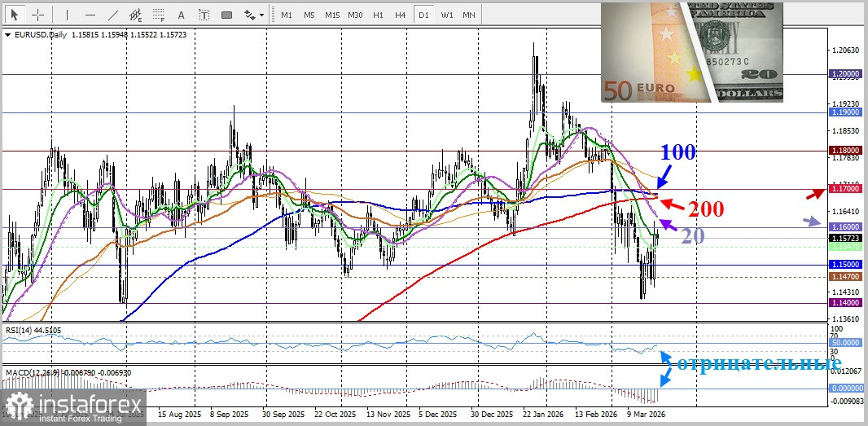Select the D1 daily timeframe
Screen dimensions: 868x426
pos(423,15)
